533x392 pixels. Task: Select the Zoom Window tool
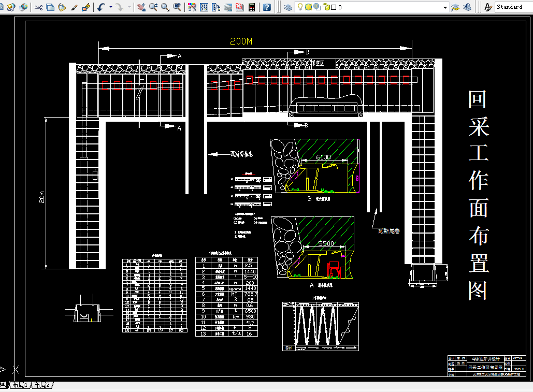point(165,7)
